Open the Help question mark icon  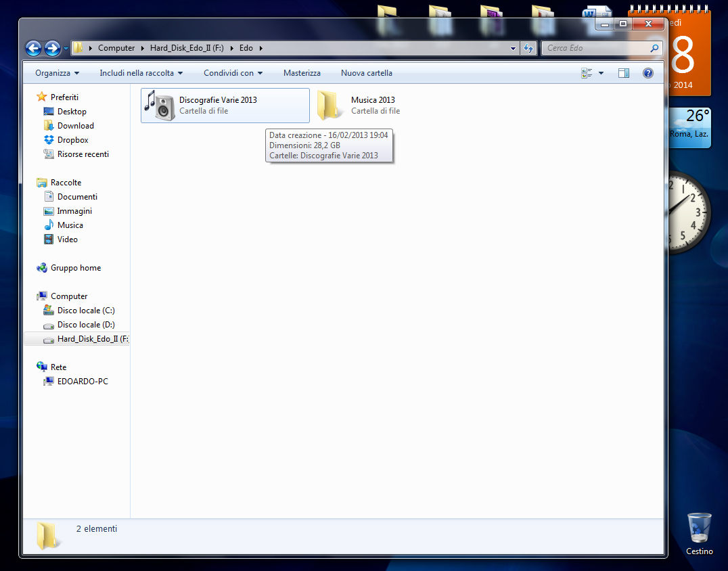coord(647,73)
